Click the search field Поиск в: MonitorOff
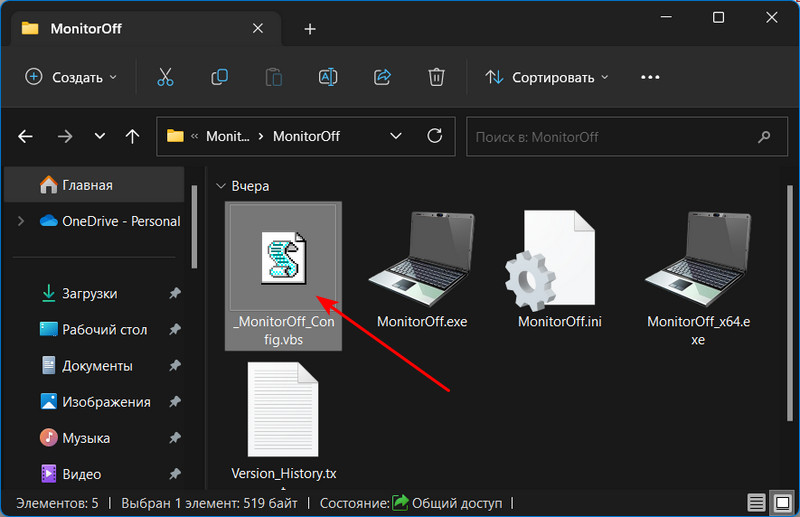 click(x=610, y=136)
